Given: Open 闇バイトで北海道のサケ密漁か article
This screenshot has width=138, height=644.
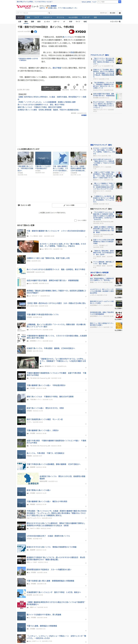Looking at the screenshot, I should pyautogui.click(x=44, y=615).
